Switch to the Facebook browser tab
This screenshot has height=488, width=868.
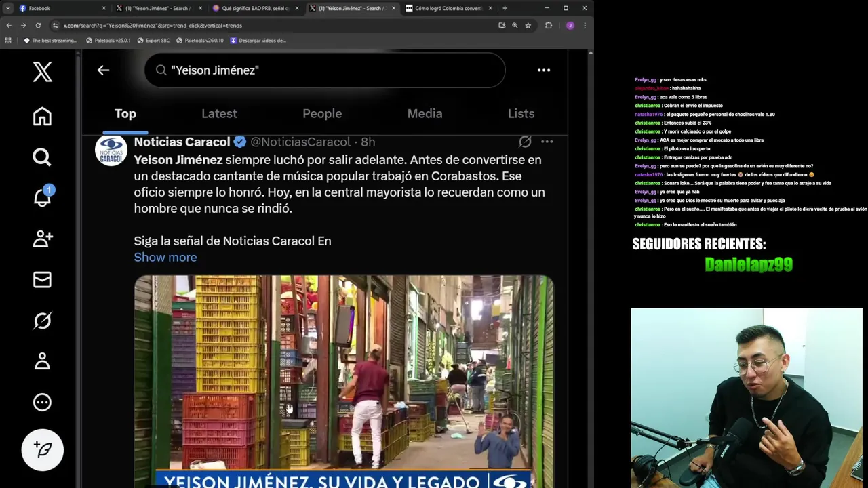61,8
